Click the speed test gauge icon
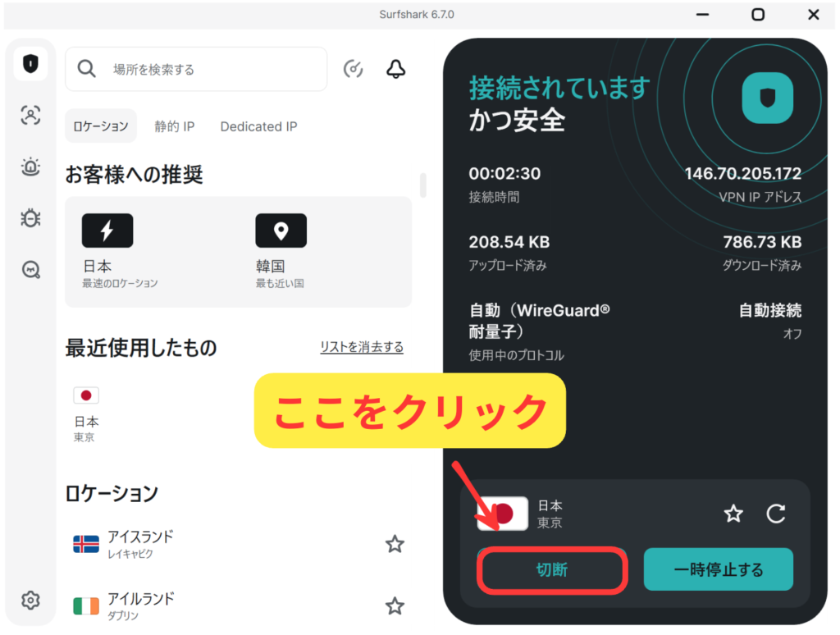The image size is (840, 635). (x=353, y=69)
